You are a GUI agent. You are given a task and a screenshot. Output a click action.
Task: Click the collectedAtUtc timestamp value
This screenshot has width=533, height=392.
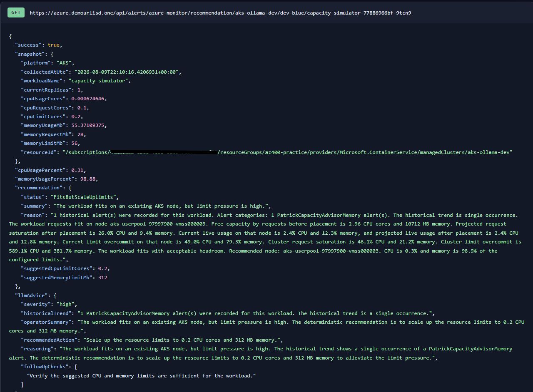(126, 72)
